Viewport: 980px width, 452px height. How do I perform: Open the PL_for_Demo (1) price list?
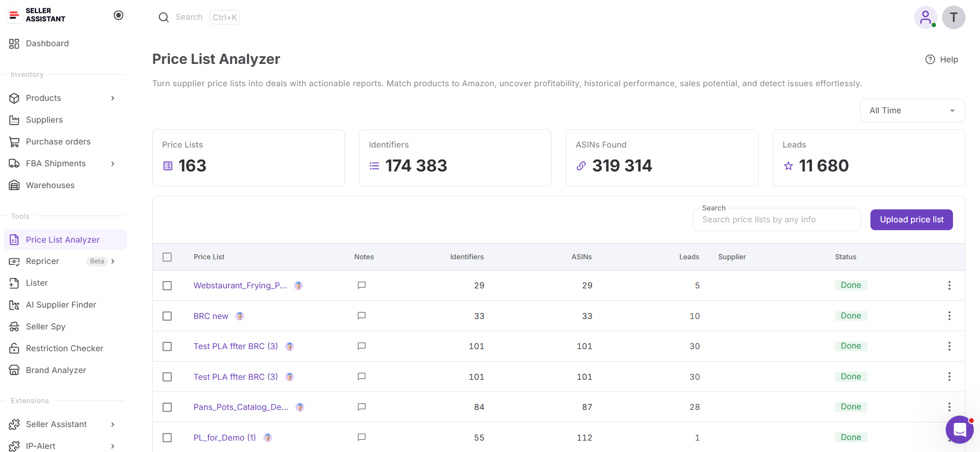[225, 437]
